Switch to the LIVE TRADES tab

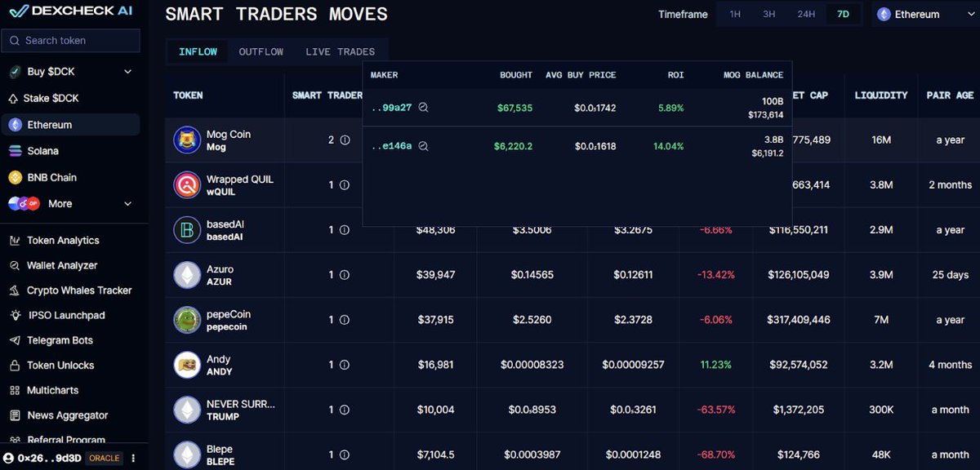(x=341, y=51)
